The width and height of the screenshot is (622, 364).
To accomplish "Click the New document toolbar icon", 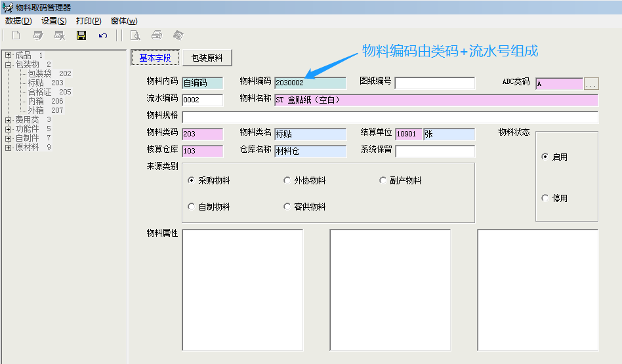I will (x=16, y=35).
